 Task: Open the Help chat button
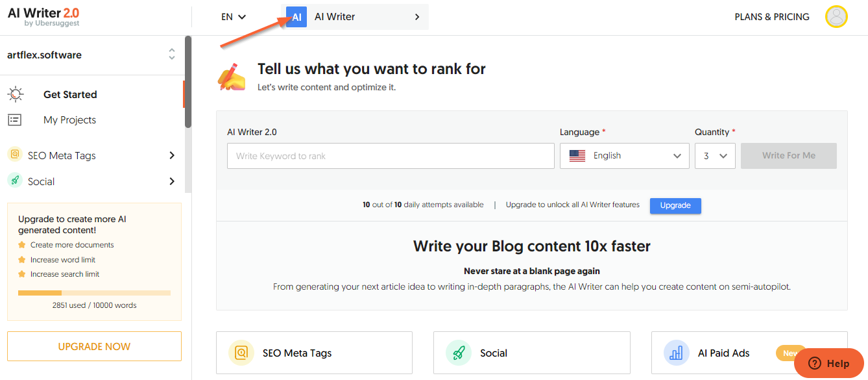coord(829,363)
